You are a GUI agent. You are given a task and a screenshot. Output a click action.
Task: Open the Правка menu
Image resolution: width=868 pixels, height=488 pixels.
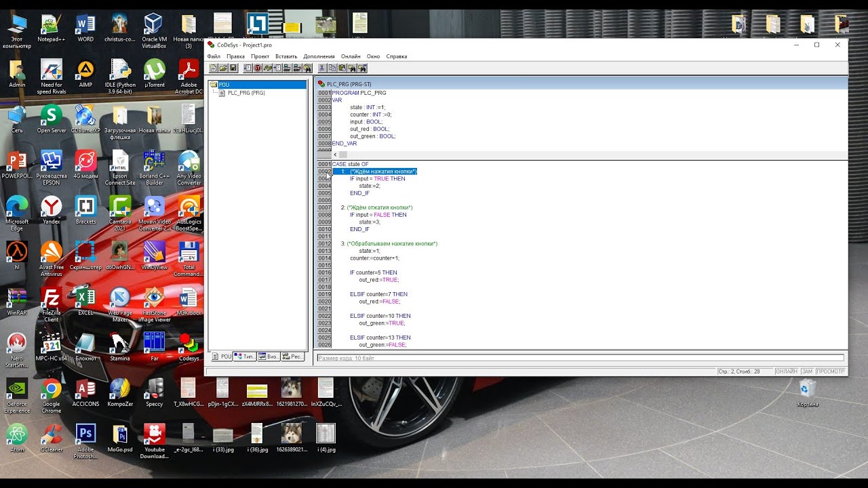[x=235, y=56]
